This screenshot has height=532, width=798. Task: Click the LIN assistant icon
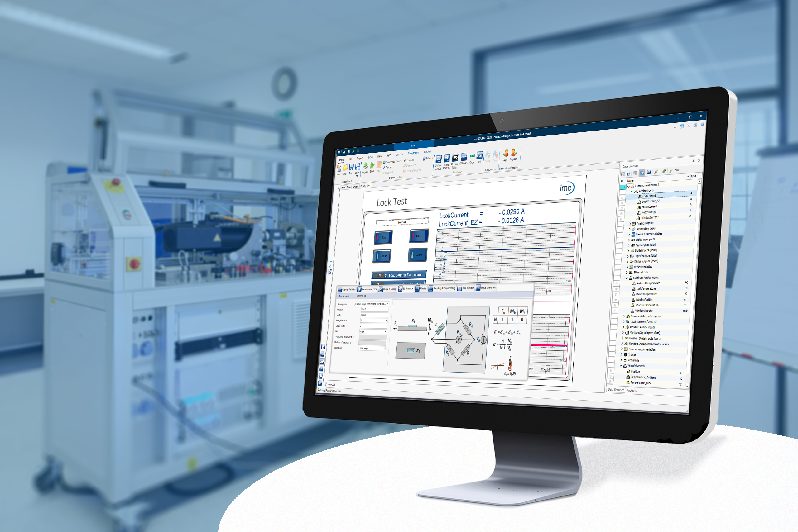click(479, 156)
